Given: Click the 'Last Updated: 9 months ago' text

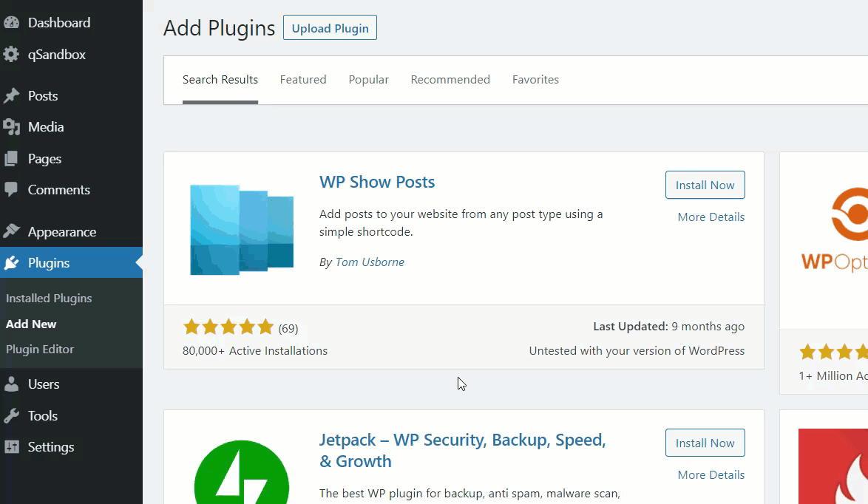Looking at the screenshot, I should tap(668, 327).
